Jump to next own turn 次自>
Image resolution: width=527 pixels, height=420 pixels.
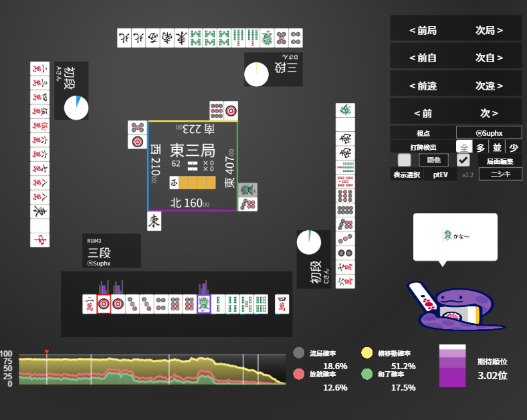pyautogui.click(x=489, y=58)
